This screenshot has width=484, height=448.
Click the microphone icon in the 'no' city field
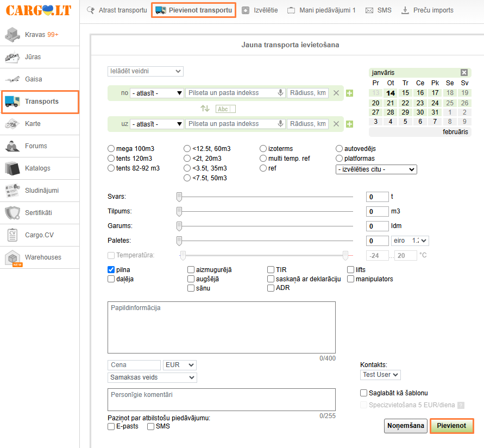280,93
